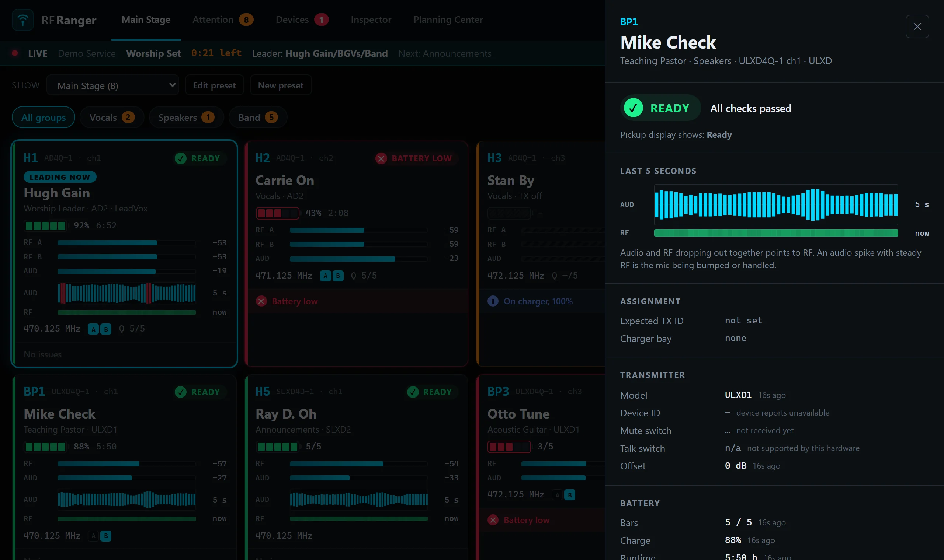Switch to the Main Stage tab
This screenshot has width=944, height=560.
click(x=146, y=20)
